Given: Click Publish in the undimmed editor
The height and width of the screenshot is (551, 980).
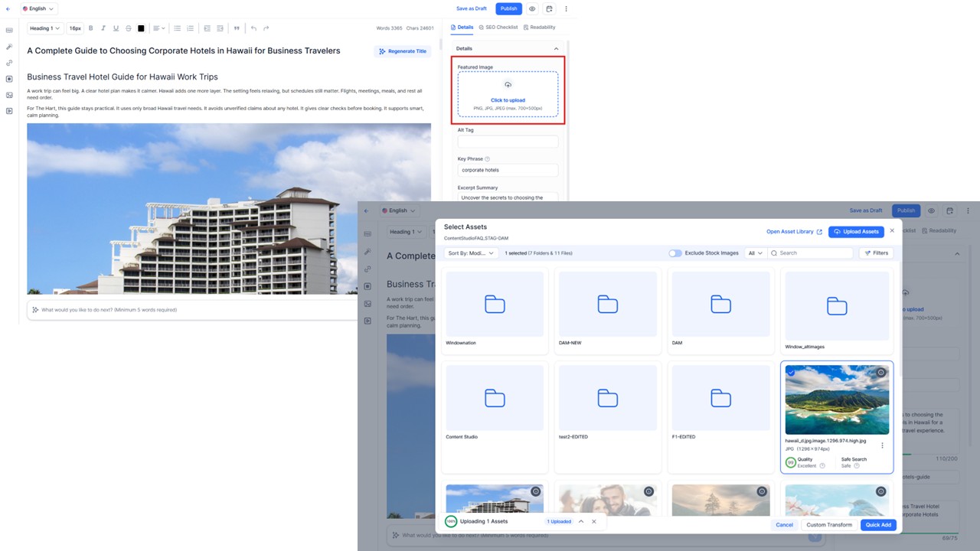Looking at the screenshot, I should tap(509, 8).
